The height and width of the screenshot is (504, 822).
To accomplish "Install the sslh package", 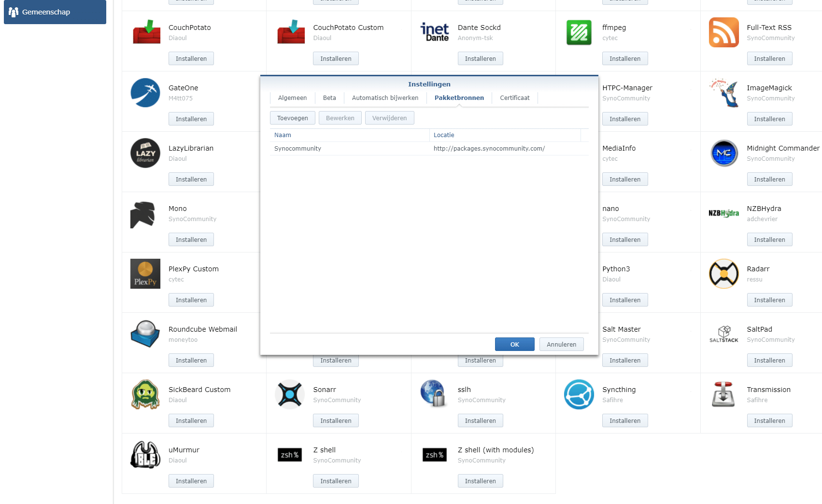I will pyautogui.click(x=481, y=420).
